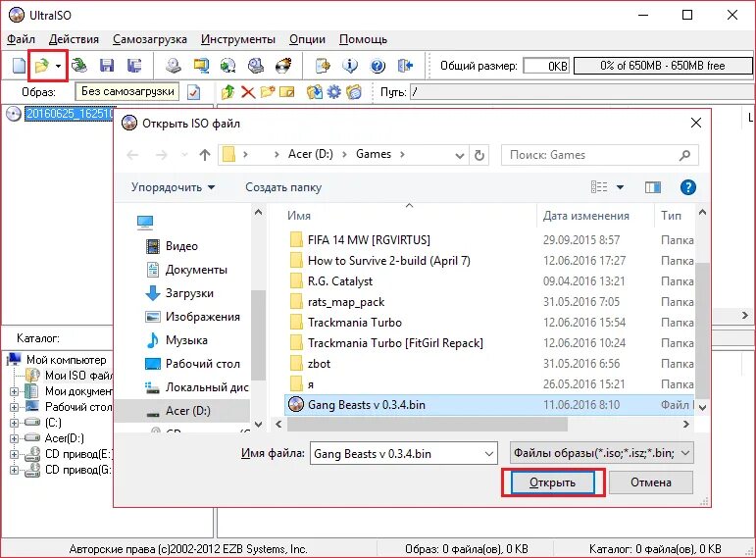Open the Помощь menu
Screen dimensions: 756x558
363,39
